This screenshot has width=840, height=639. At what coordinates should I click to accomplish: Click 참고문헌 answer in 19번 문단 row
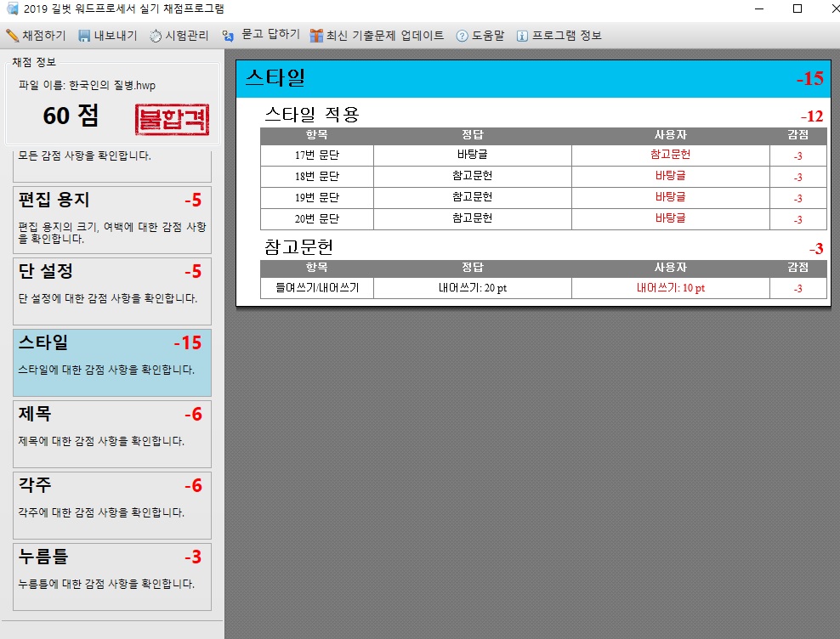coord(473,196)
